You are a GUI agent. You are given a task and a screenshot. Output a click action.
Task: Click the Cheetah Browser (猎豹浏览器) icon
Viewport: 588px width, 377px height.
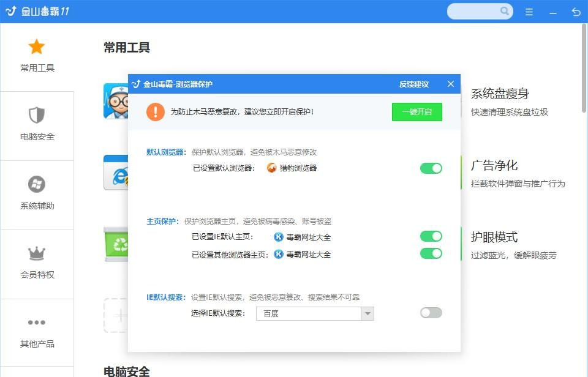[x=271, y=168]
